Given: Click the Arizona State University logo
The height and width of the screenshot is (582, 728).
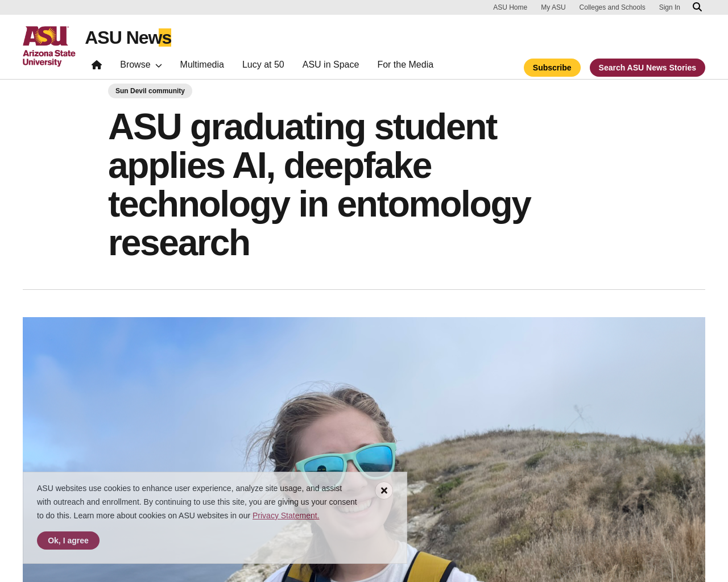Looking at the screenshot, I should tap(49, 46).
